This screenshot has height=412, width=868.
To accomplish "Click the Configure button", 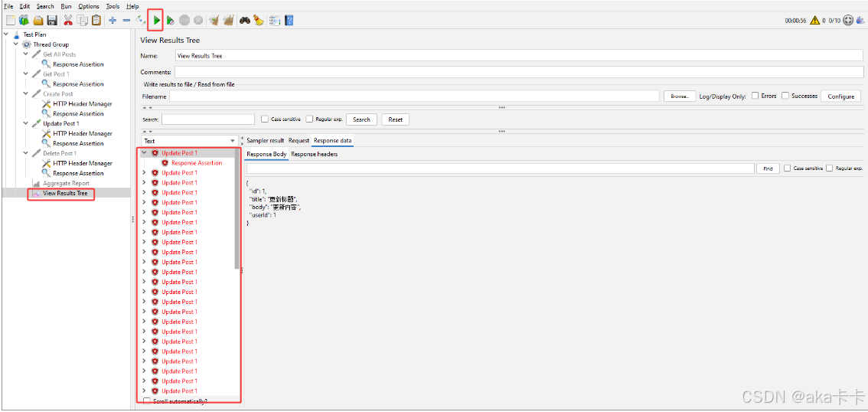I will click(x=841, y=96).
